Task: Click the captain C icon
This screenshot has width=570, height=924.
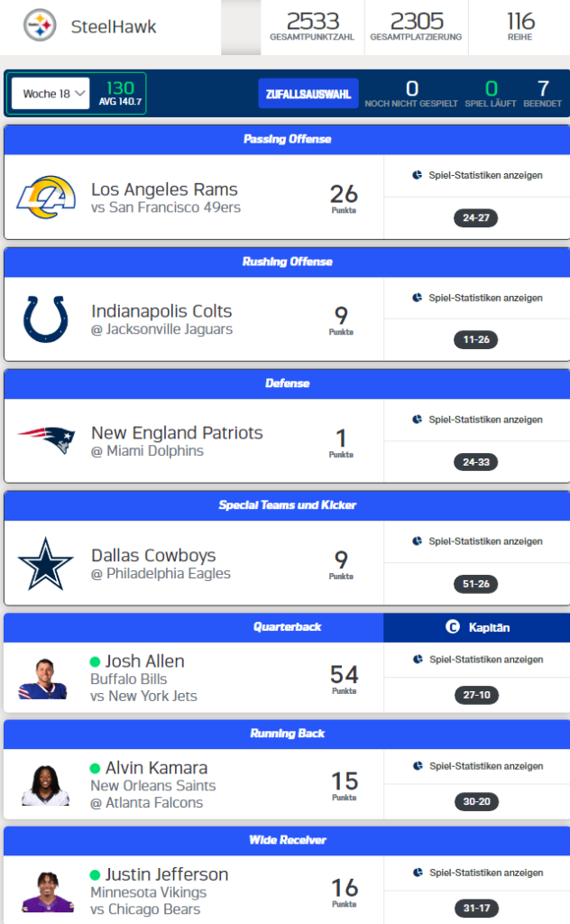Action: point(453,627)
